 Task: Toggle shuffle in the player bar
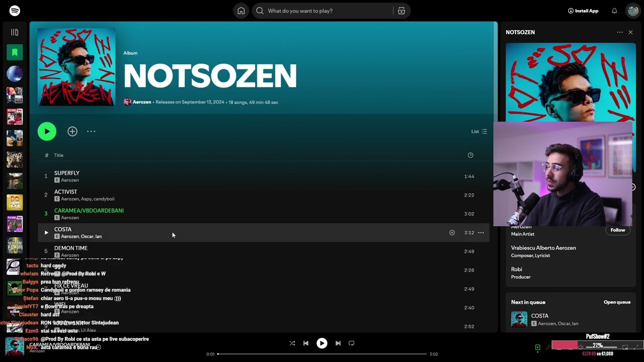[292, 343]
